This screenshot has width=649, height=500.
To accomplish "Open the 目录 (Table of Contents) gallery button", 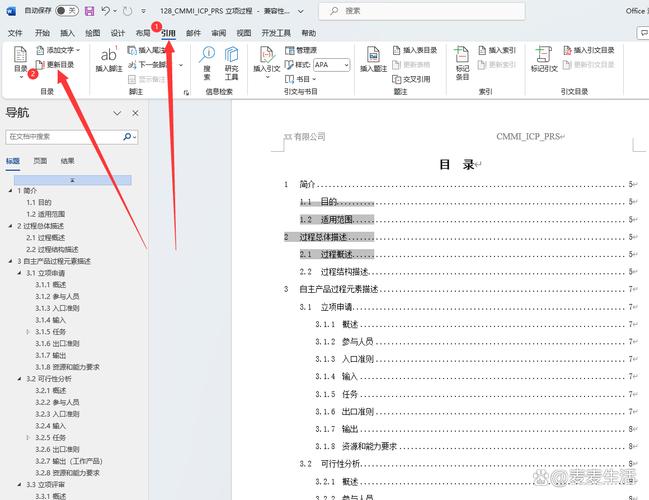I will 20,62.
